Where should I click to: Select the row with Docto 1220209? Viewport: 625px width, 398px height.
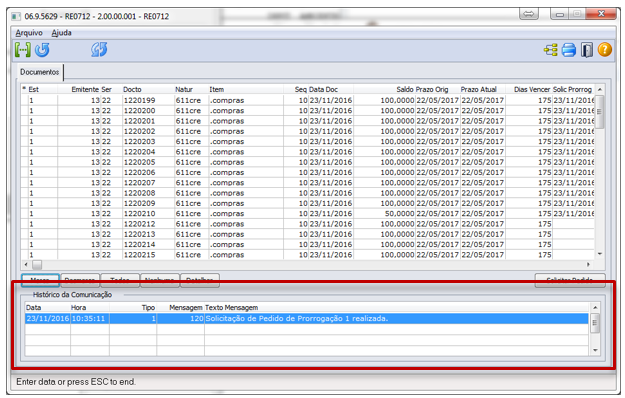[x=307, y=204]
